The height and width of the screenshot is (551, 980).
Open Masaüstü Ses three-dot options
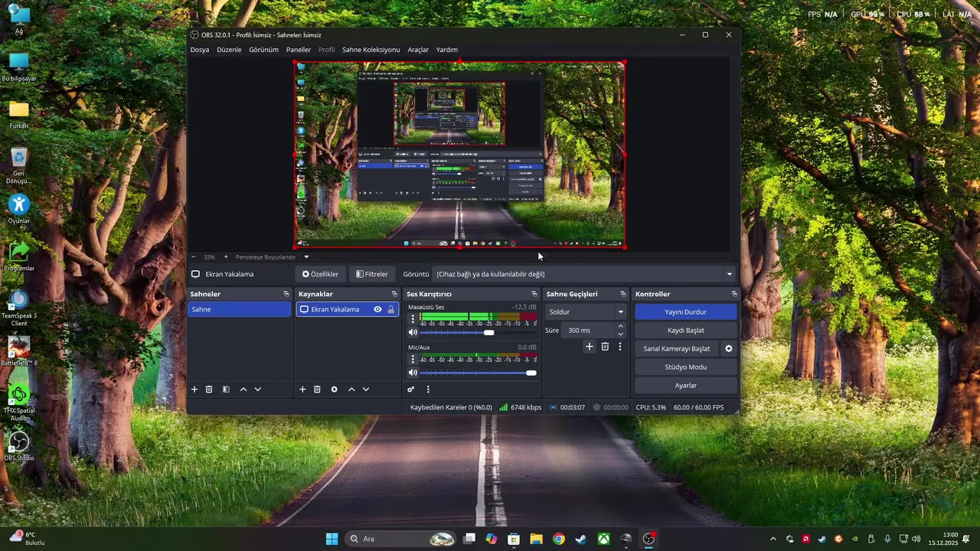point(413,319)
